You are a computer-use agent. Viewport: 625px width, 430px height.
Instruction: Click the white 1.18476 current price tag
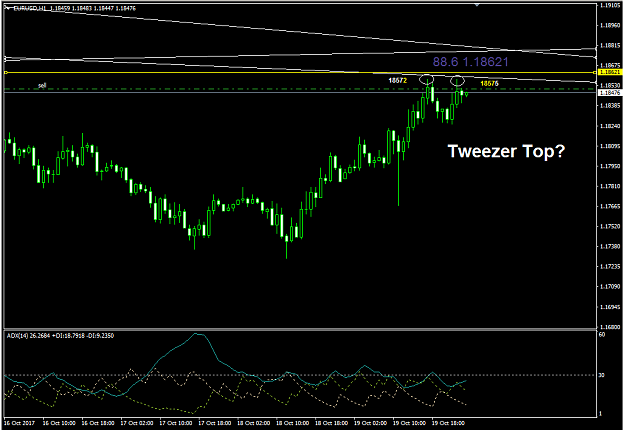(610, 92)
